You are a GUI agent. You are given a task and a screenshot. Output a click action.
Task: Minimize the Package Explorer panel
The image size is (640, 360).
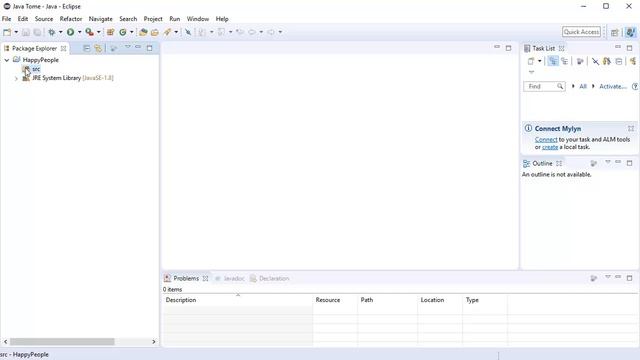pyautogui.click(x=138, y=47)
